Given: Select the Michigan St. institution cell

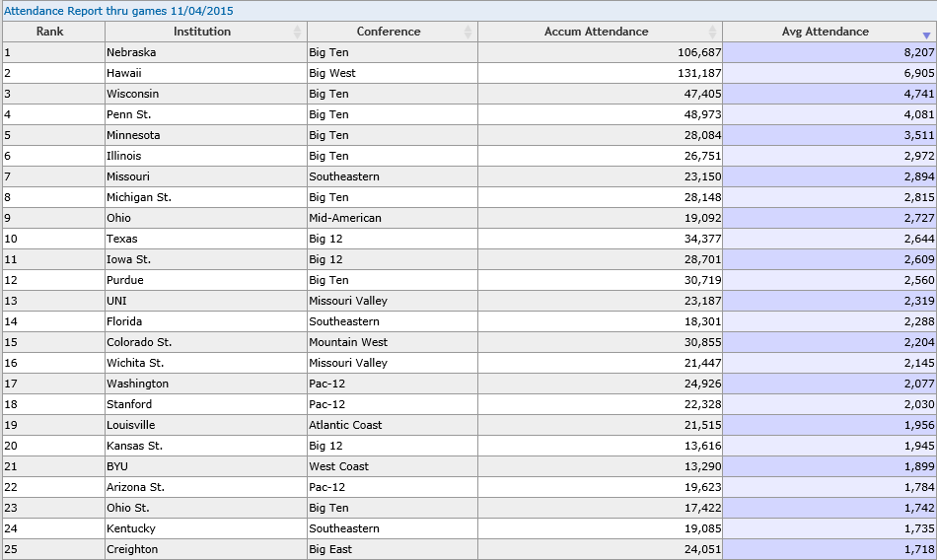Looking at the screenshot, I should point(206,197).
